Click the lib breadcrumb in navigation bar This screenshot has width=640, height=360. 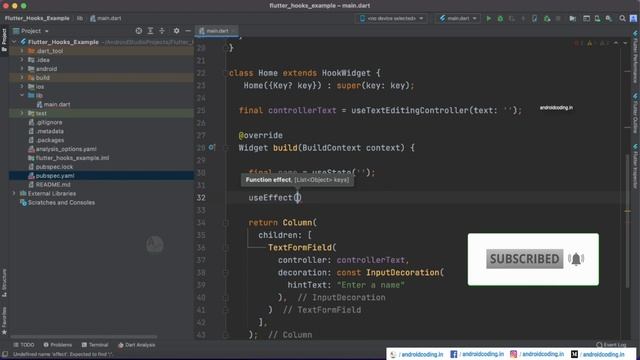[80, 18]
